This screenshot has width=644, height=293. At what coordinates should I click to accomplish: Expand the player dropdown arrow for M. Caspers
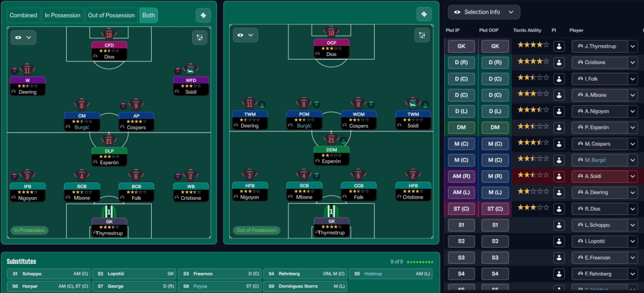[633, 143]
